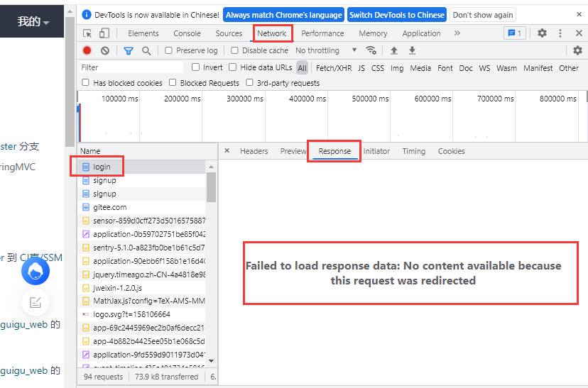
Task: Show the Headers tab of the request
Action: coord(254,151)
